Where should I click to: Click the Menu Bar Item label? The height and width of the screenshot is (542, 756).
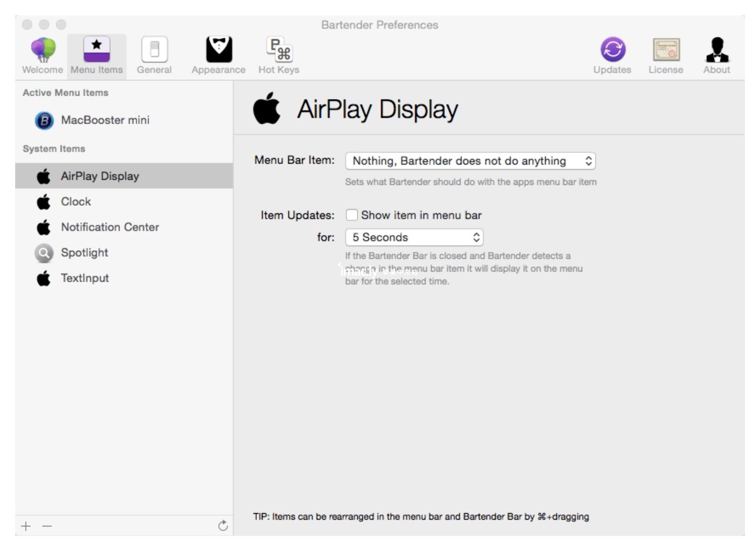(x=294, y=160)
